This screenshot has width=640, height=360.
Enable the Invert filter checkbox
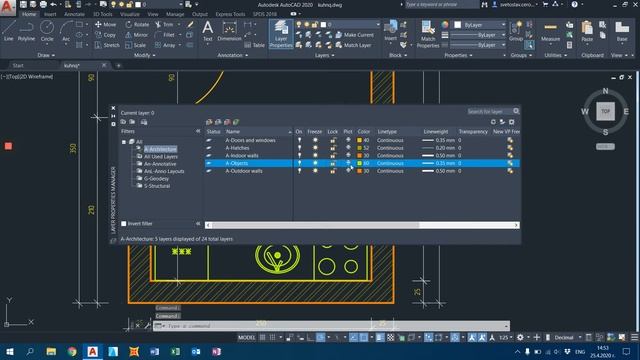[124, 224]
